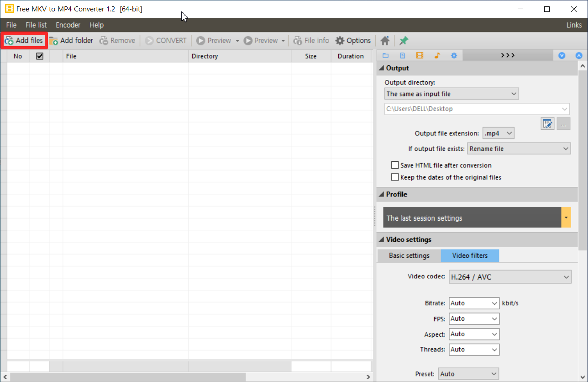Click the horizontal scrollbar right arrow
This screenshot has height=382, width=588.
tap(369, 377)
